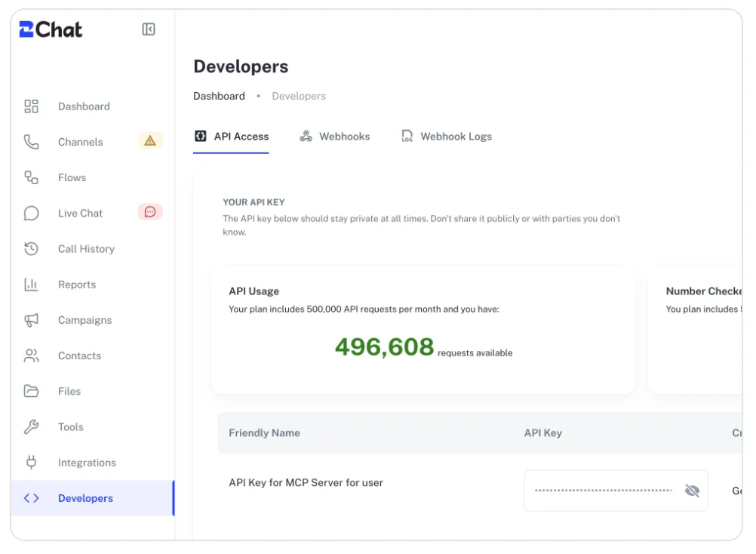Viewport: 756px width, 554px height.
Task: Click the Webhook Logs file icon
Action: (407, 136)
